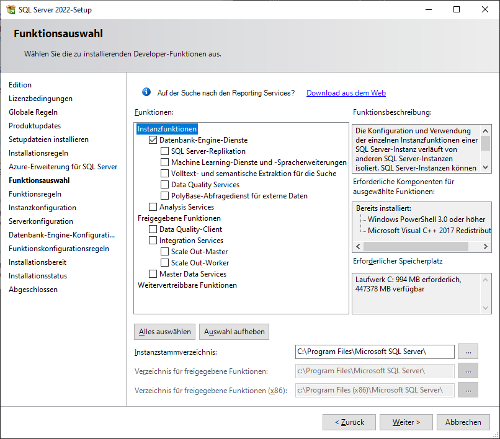Click the Speicherplatz box up scroll arrow
Viewport: 500px width, 439px height.
485,280
